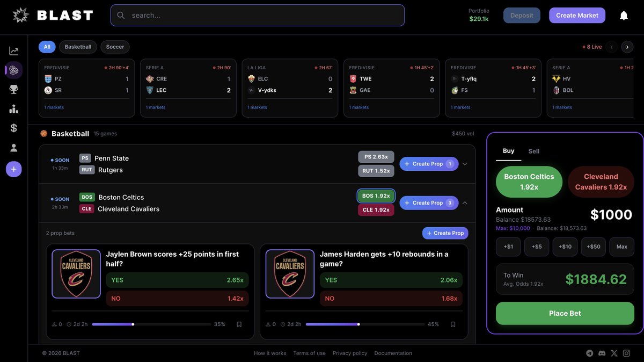Open the Telegram footer icon
Viewport: 644px width, 362px height.
(x=590, y=353)
